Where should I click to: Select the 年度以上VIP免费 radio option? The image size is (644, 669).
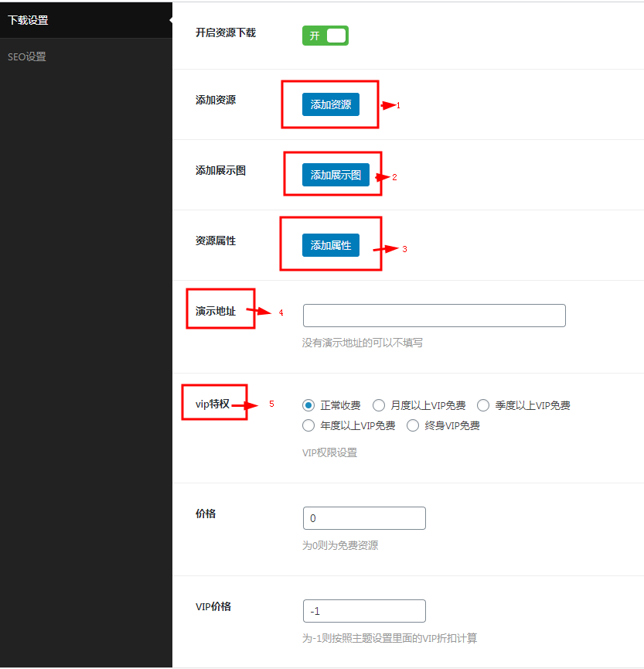pos(308,425)
